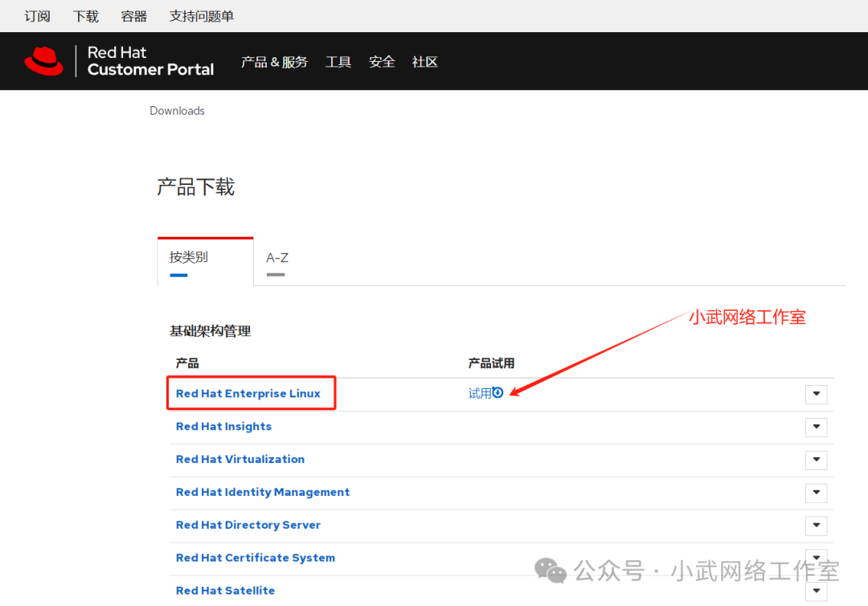This screenshot has height=606, width=868.
Task: Open the Red Hat Identity Management link
Action: [263, 492]
